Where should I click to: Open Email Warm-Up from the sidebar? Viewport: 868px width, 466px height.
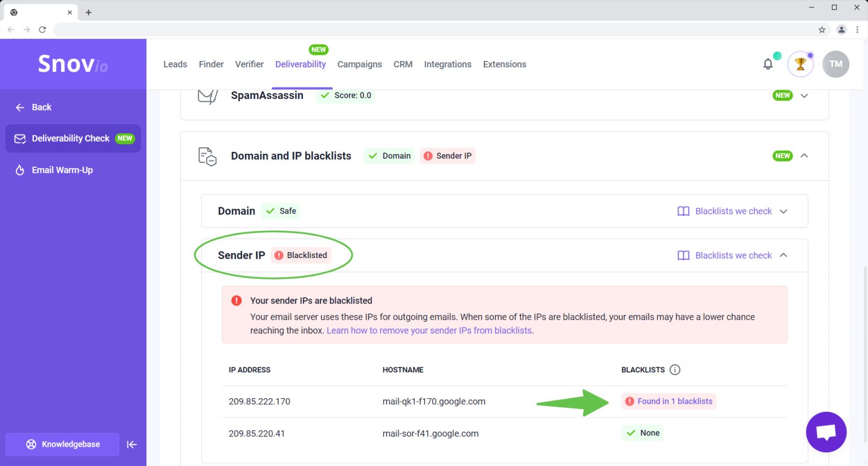(61, 170)
